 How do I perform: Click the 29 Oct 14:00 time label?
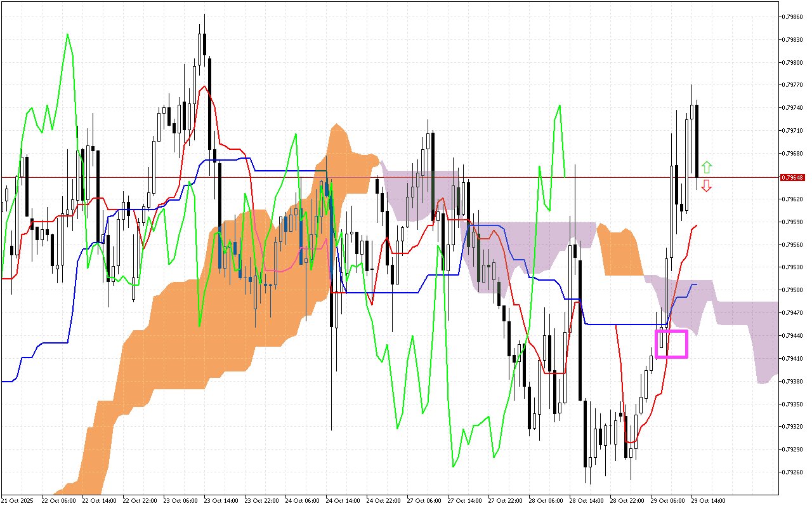(x=709, y=500)
